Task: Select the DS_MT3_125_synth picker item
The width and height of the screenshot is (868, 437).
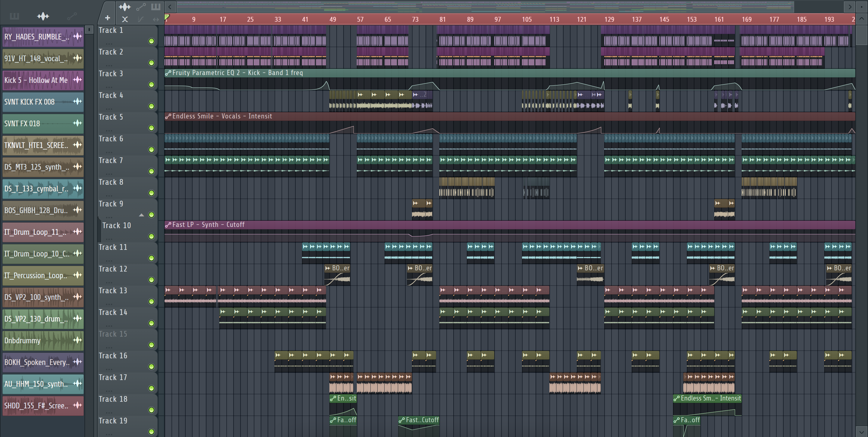Action: point(43,167)
